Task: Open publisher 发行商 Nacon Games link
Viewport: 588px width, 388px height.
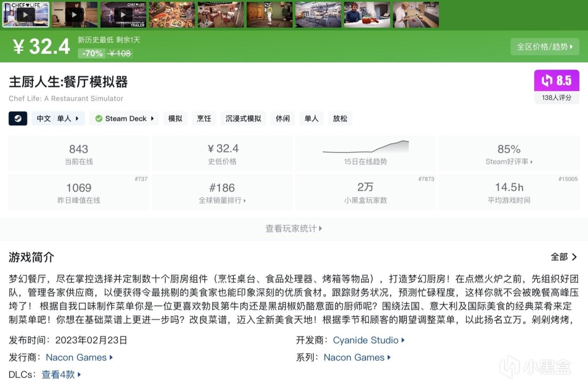Action: [79, 357]
